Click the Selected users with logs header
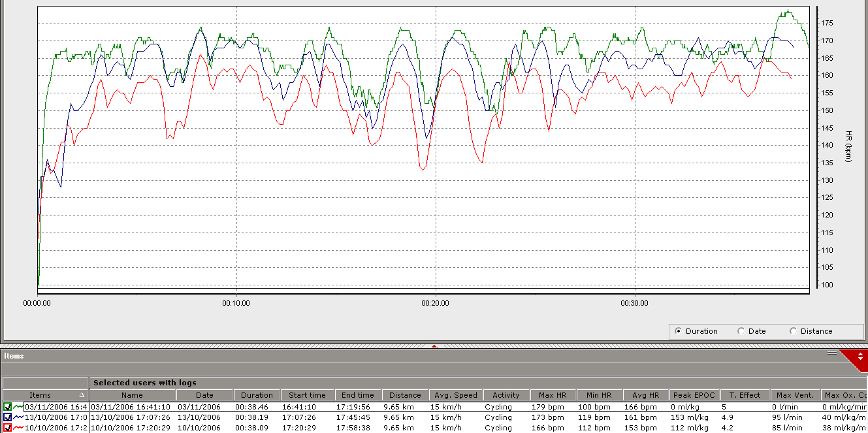The image size is (868, 433). point(144,383)
